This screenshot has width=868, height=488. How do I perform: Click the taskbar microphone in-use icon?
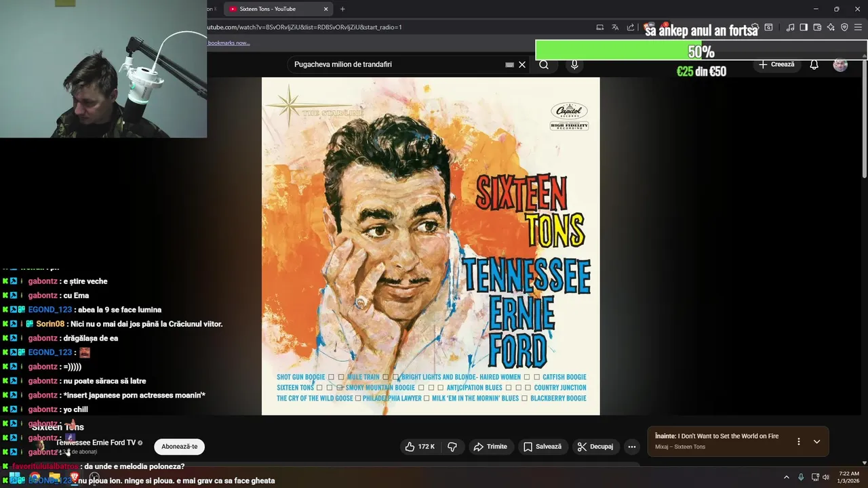(801, 477)
